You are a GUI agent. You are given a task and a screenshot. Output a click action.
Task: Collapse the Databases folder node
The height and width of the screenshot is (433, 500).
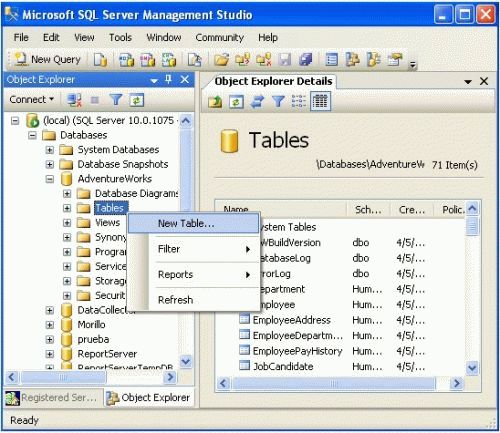[x=32, y=135]
